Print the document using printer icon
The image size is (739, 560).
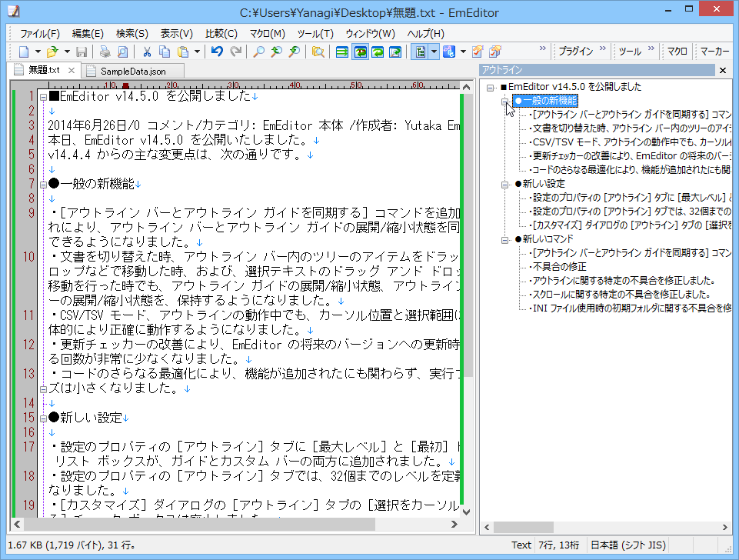pyautogui.click(x=105, y=52)
